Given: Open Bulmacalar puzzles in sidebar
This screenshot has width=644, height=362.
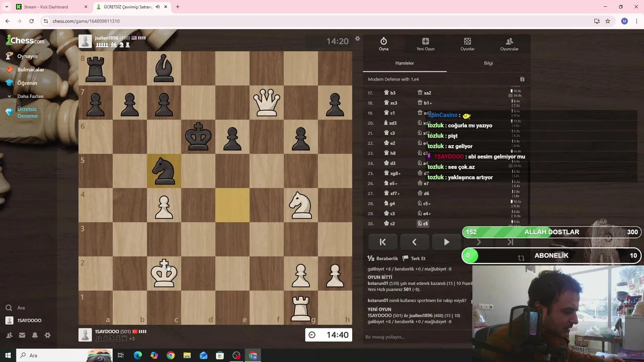Looking at the screenshot, I should 30,69.
